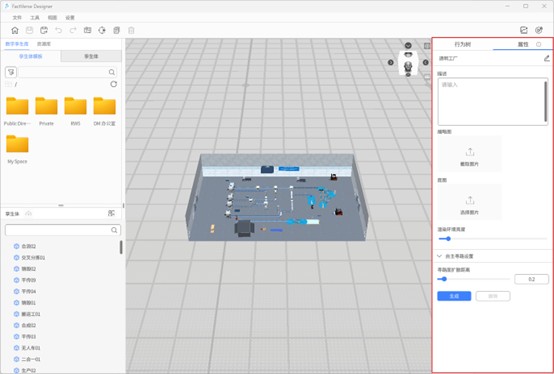This screenshot has height=374, width=554.
Task: Click the blue 生成 button
Action: click(454, 296)
